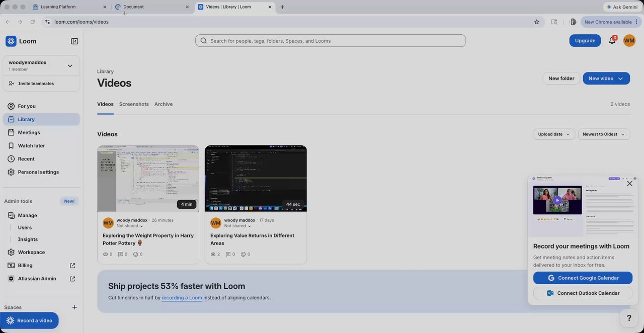
Task: Click the views icon on Exploring Value Returns
Action: click(213, 255)
